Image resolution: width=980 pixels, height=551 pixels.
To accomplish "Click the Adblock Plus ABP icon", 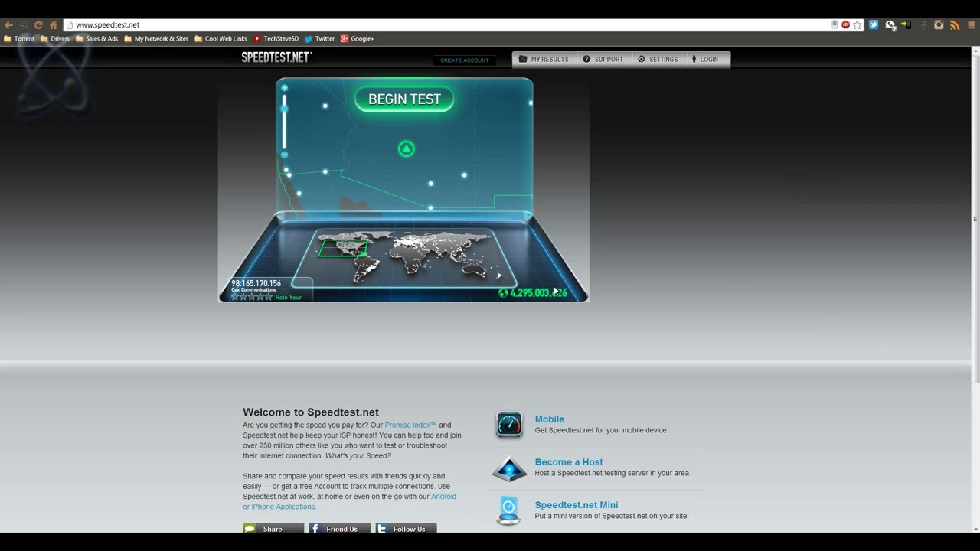I will [845, 25].
